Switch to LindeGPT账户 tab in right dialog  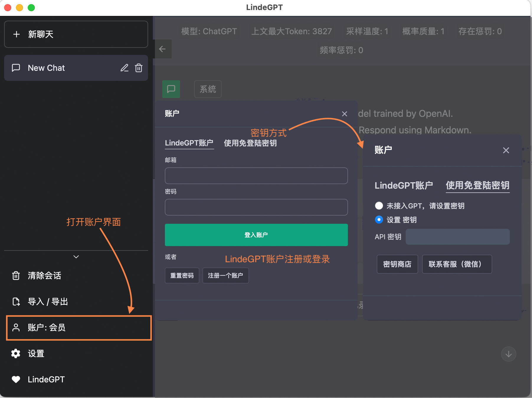pos(404,186)
